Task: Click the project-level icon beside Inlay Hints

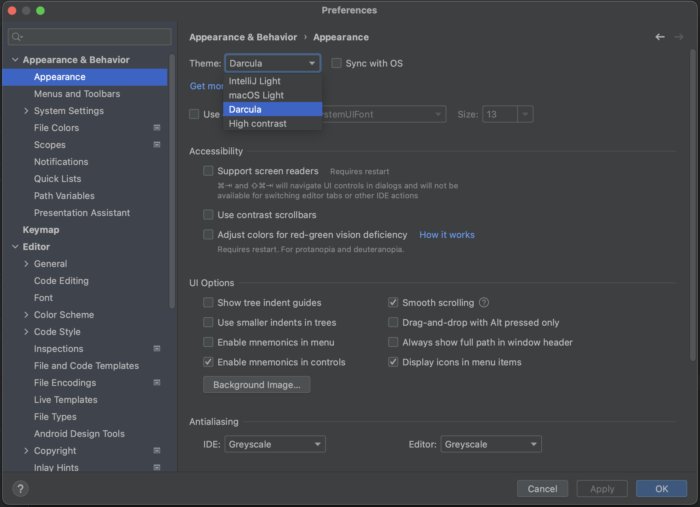Action: pos(157,467)
